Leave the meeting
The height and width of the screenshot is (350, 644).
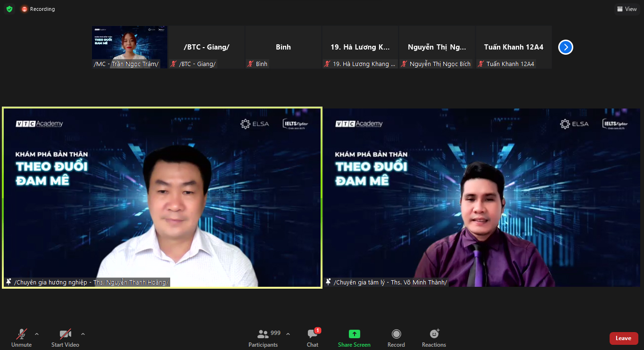coord(623,338)
